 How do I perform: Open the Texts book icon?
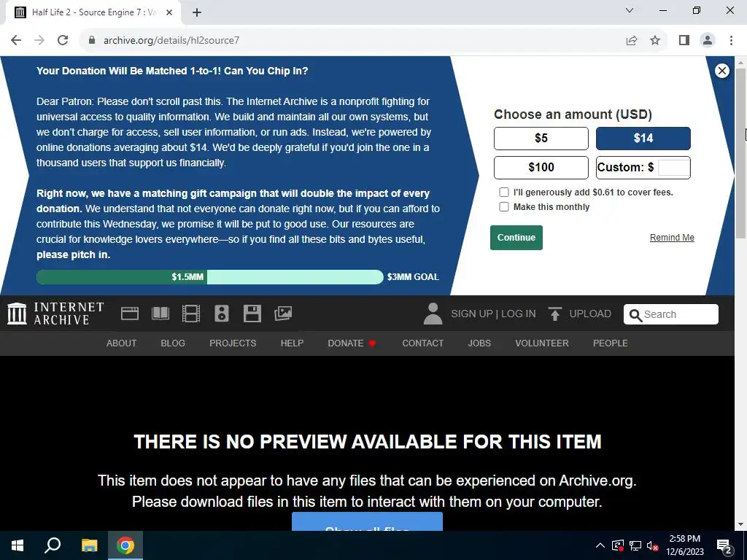pyautogui.click(x=160, y=314)
